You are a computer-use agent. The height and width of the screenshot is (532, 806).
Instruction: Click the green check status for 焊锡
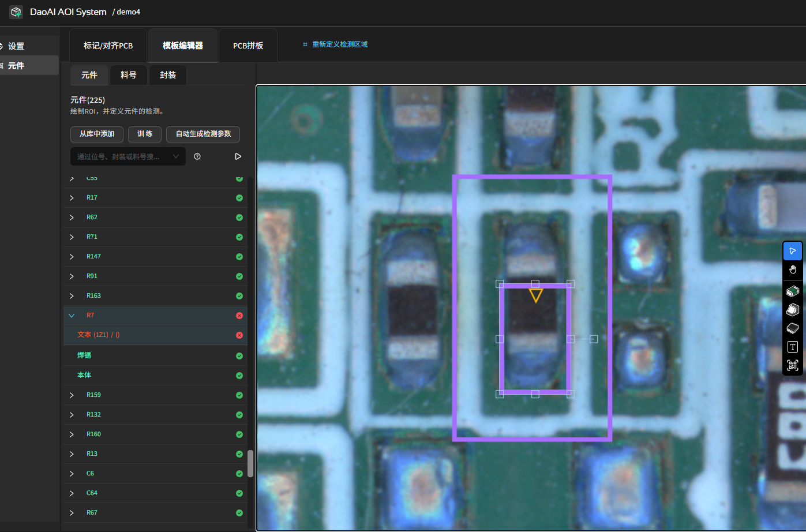tap(239, 356)
